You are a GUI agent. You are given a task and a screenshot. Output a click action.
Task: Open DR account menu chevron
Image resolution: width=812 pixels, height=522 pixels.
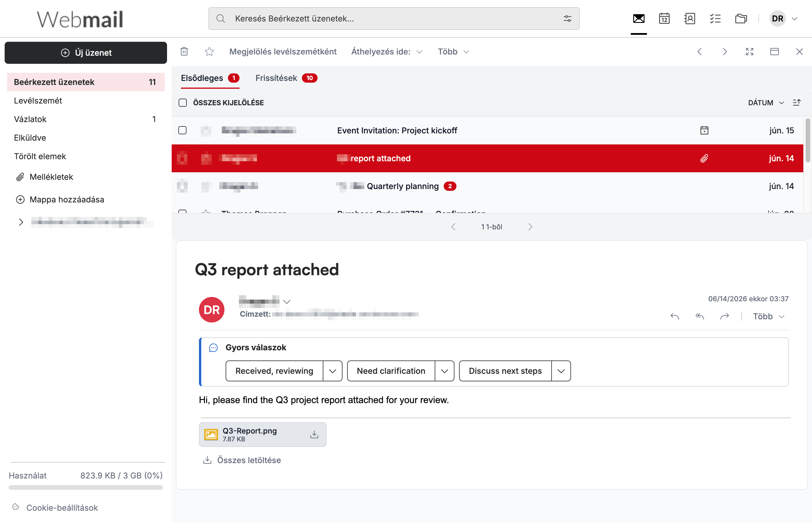(794, 19)
